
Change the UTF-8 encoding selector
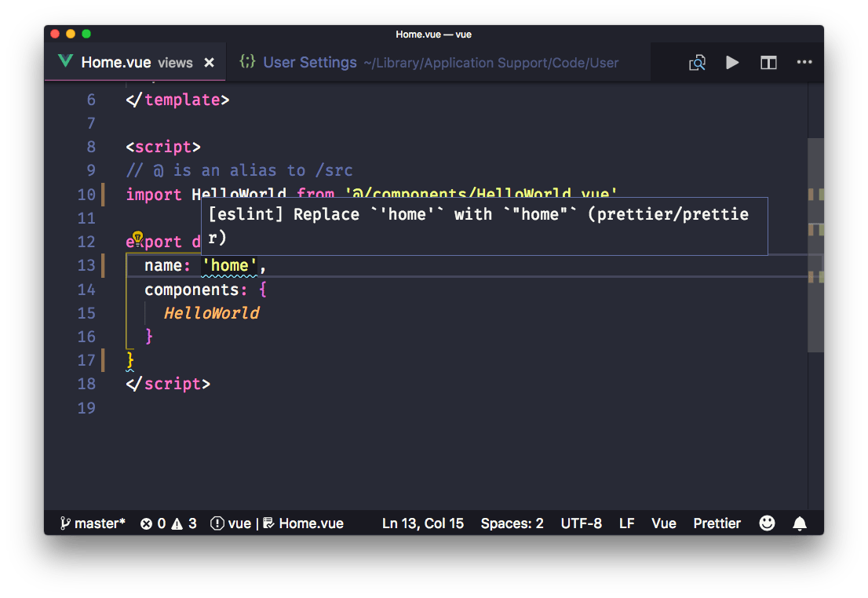click(581, 523)
